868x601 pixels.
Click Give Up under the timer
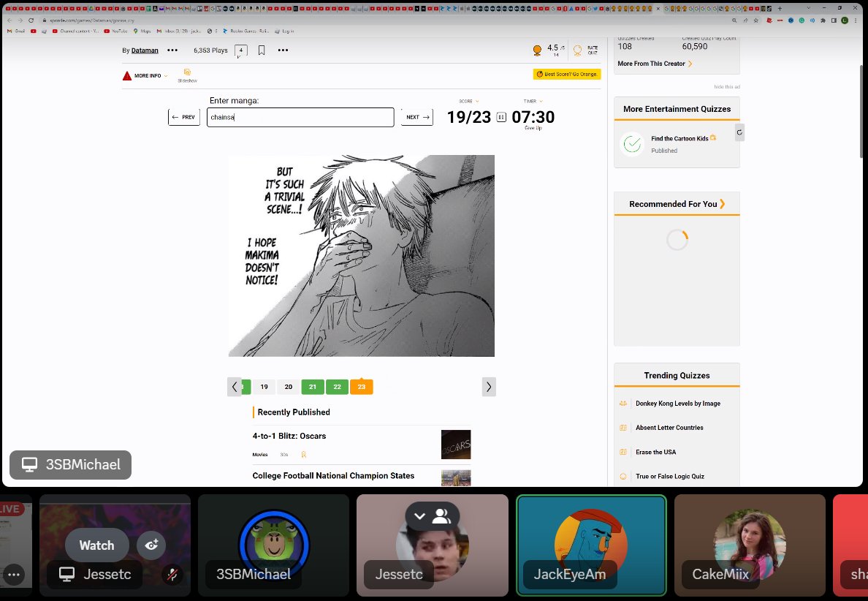click(x=533, y=128)
